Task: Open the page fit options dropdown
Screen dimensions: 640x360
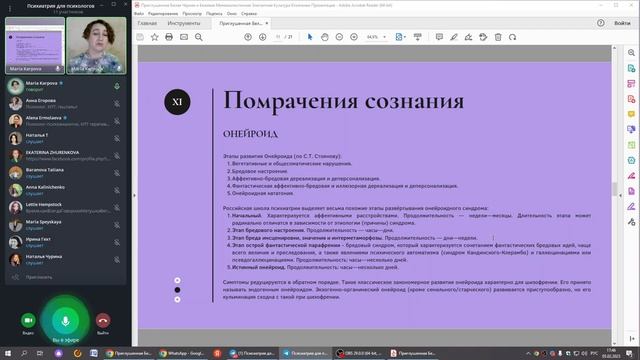Action: pos(400,37)
